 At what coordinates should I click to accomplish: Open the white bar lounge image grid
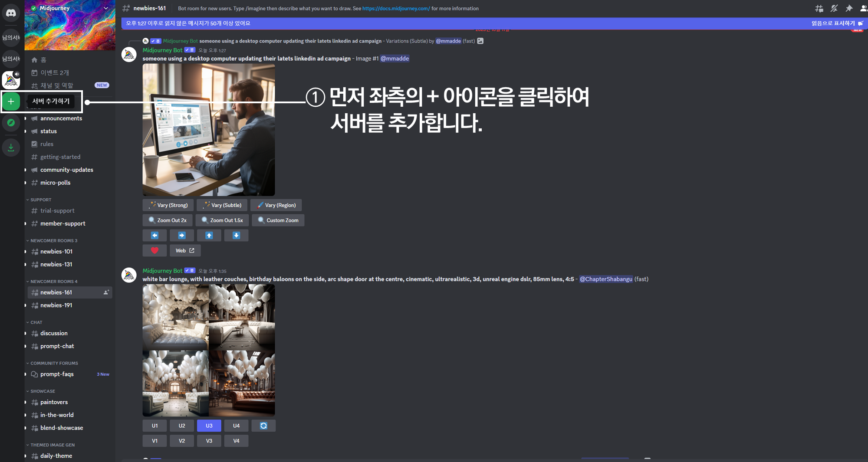[209, 351]
